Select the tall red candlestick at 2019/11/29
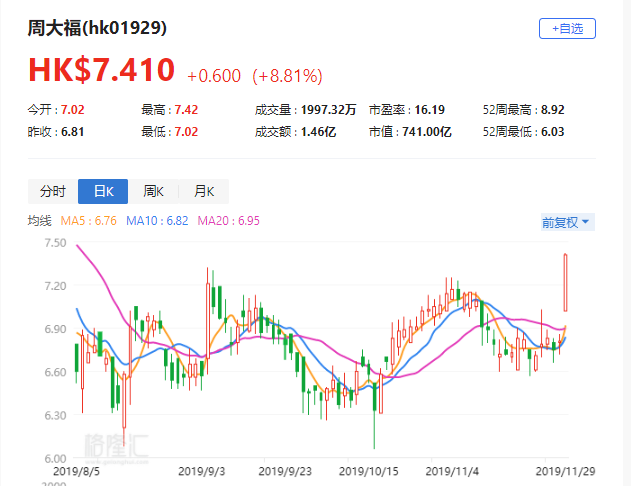The width and height of the screenshot is (631, 486). (566, 282)
